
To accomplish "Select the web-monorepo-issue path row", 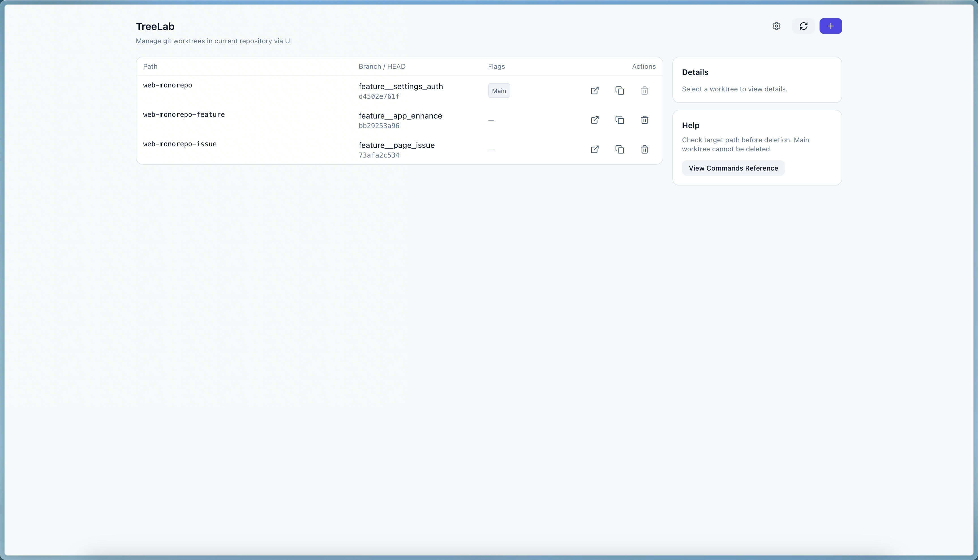I will coord(180,144).
